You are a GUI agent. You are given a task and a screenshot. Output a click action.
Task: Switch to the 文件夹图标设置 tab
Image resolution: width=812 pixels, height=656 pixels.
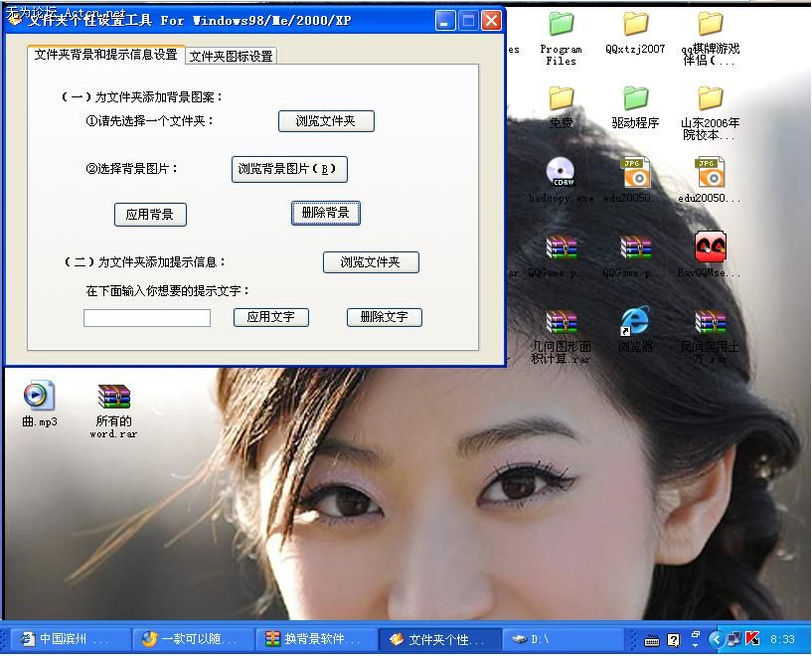231,56
